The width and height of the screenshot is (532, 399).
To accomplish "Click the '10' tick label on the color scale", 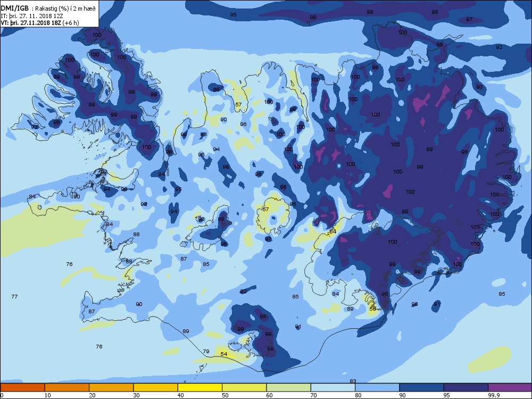I will coord(48,395).
